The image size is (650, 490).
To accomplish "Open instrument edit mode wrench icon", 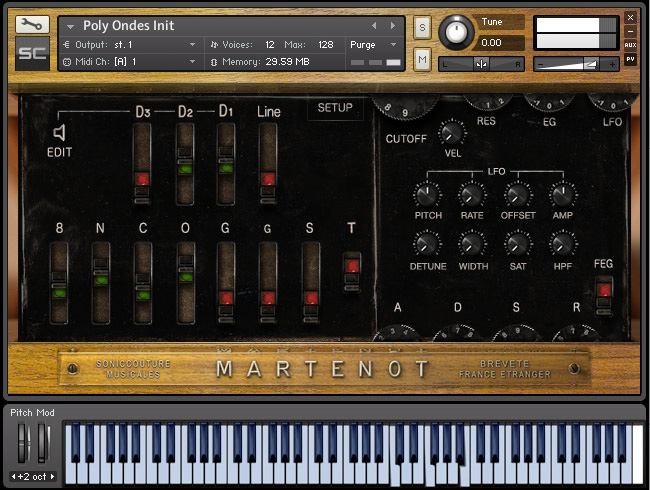I will coord(32,25).
